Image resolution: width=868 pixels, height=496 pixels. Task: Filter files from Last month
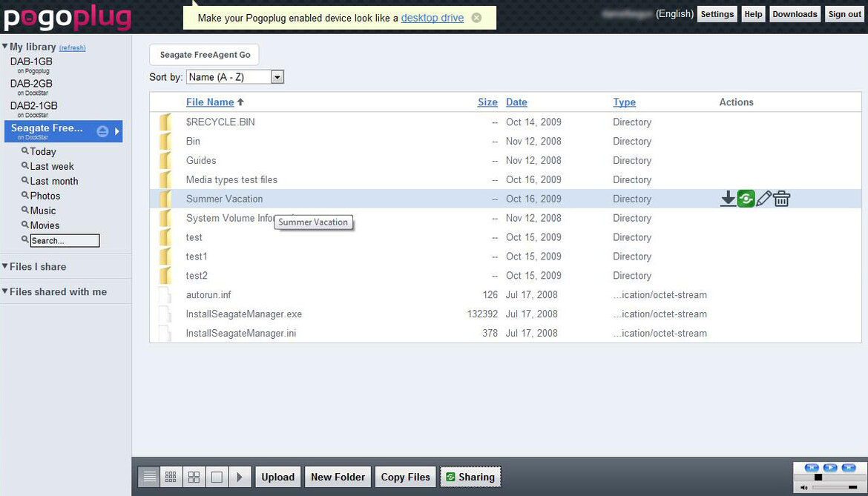[x=53, y=182]
